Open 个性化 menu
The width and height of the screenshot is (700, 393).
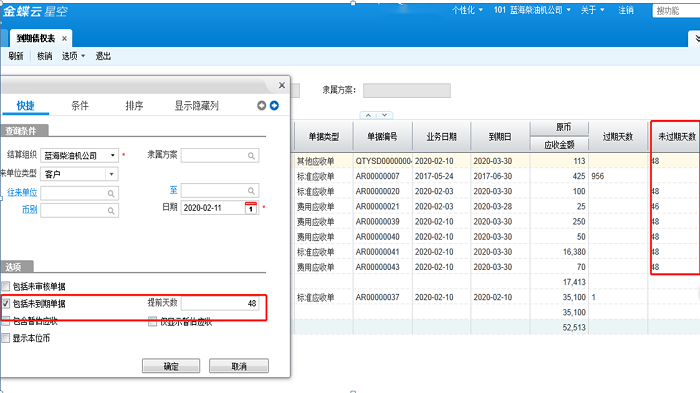[x=467, y=10]
